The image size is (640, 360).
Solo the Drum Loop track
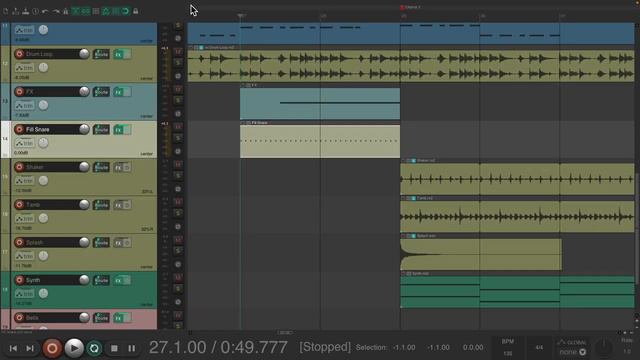[x=178, y=62]
